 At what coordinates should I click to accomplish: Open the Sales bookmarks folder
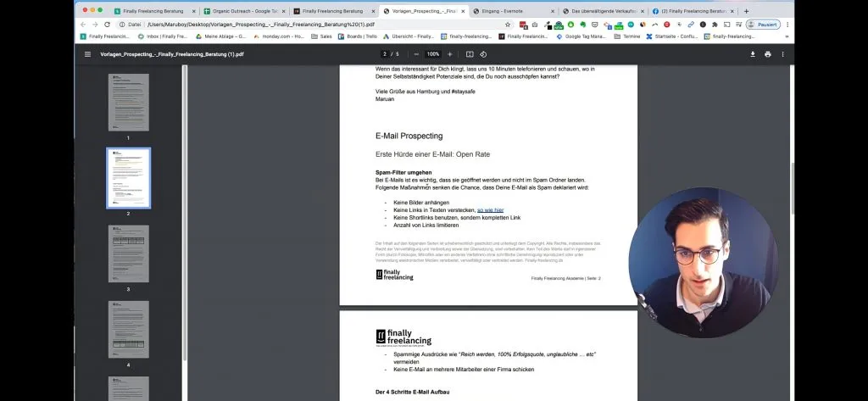(x=321, y=36)
